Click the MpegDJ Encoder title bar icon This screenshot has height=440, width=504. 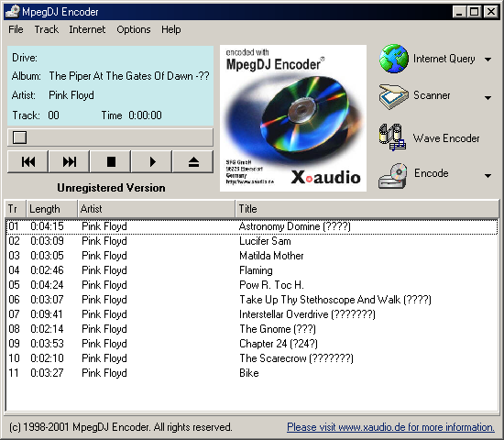click(13, 12)
